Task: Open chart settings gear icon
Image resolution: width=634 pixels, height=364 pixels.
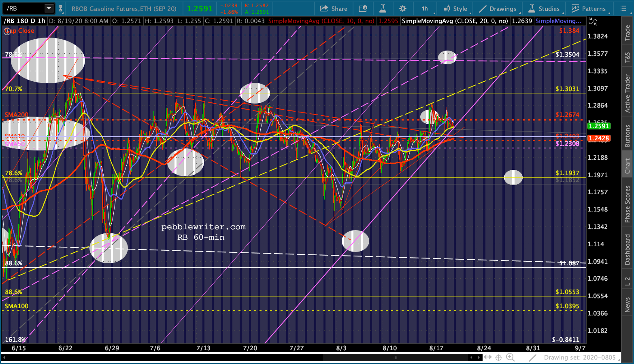Action: [402, 8]
